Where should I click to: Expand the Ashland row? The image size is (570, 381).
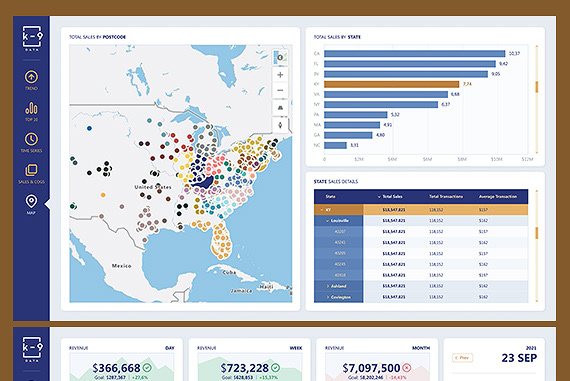pos(328,286)
